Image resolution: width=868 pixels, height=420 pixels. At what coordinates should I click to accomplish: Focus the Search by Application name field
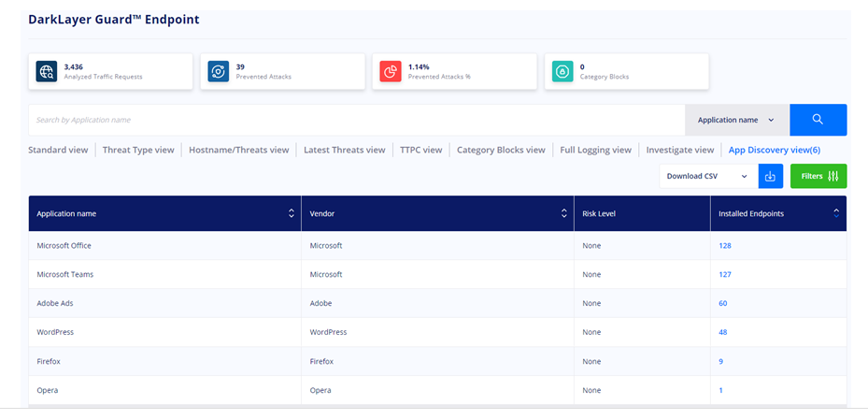pyautogui.click(x=357, y=120)
